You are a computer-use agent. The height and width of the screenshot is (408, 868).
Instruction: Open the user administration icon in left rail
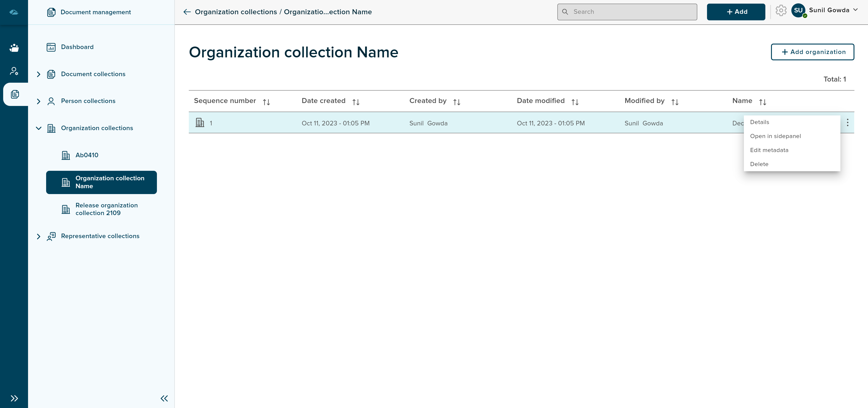click(14, 71)
